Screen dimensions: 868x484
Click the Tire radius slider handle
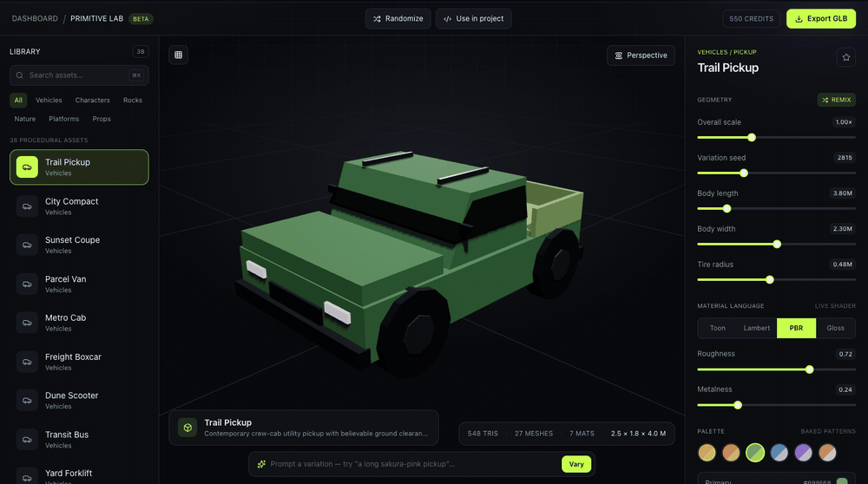(x=769, y=280)
